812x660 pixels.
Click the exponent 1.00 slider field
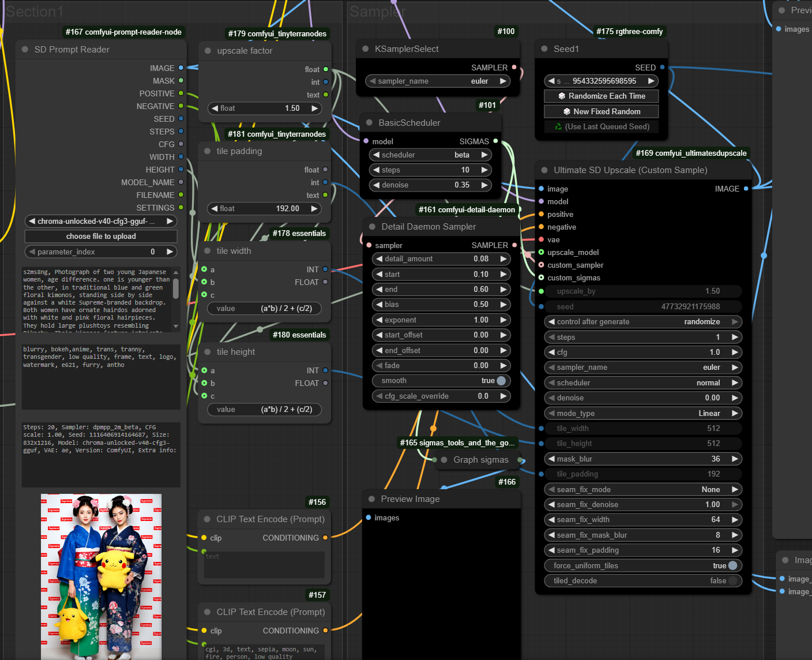coord(441,320)
